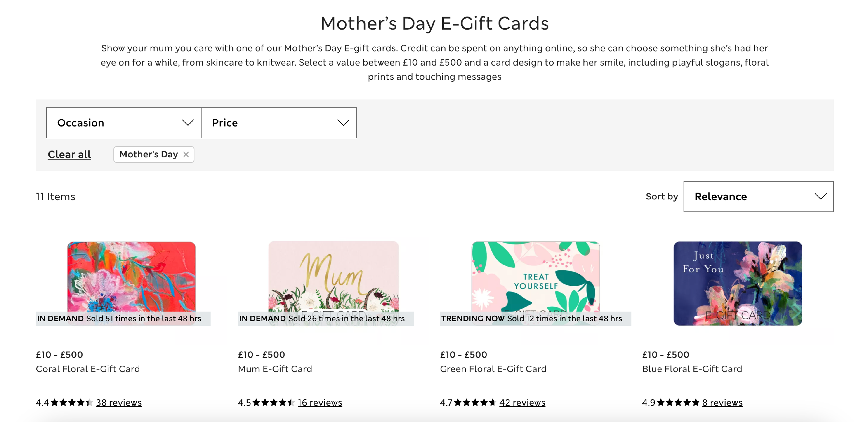
Task: Open the 42 reviews link
Action: pos(522,402)
